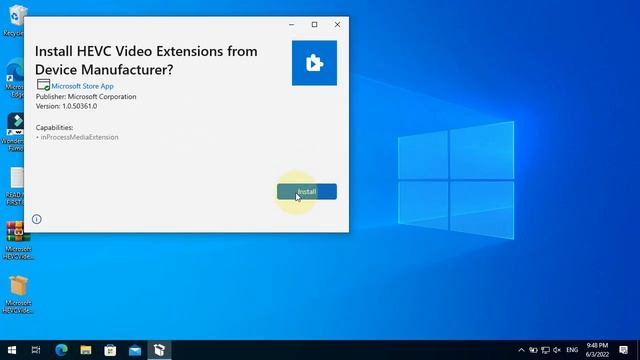Select the Microsoft HEVC package box icon

tap(18, 295)
